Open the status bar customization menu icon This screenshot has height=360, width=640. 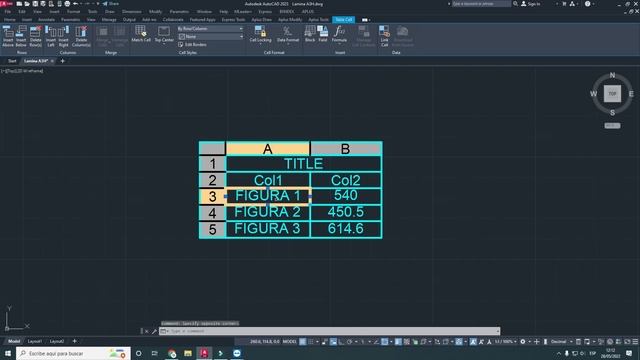[635, 342]
